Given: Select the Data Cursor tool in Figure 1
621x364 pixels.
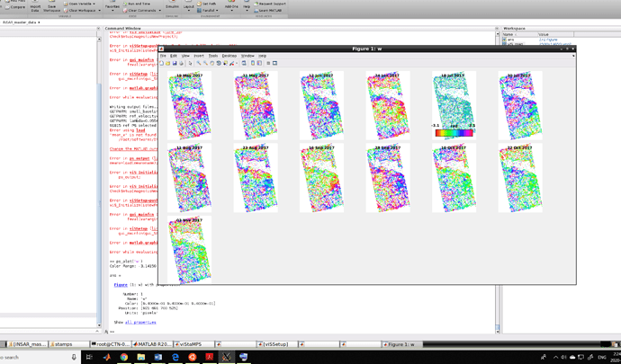Looking at the screenshot, I should [x=225, y=63].
